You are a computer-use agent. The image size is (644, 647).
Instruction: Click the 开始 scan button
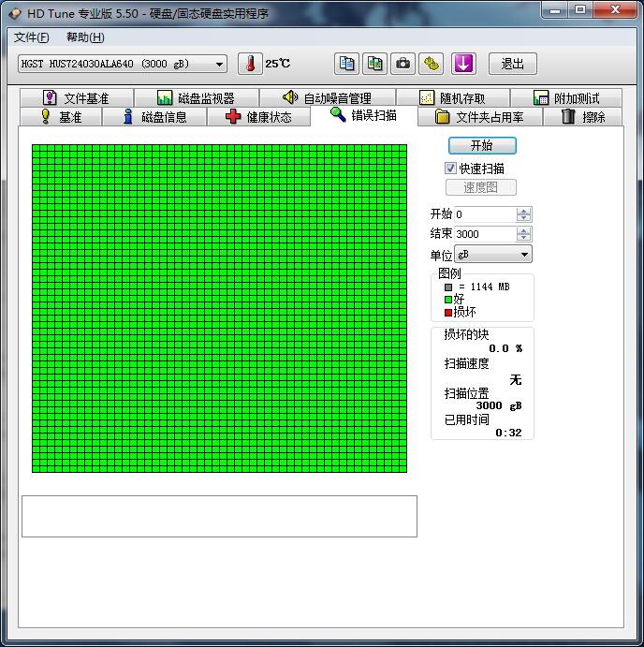pyautogui.click(x=482, y=146)
